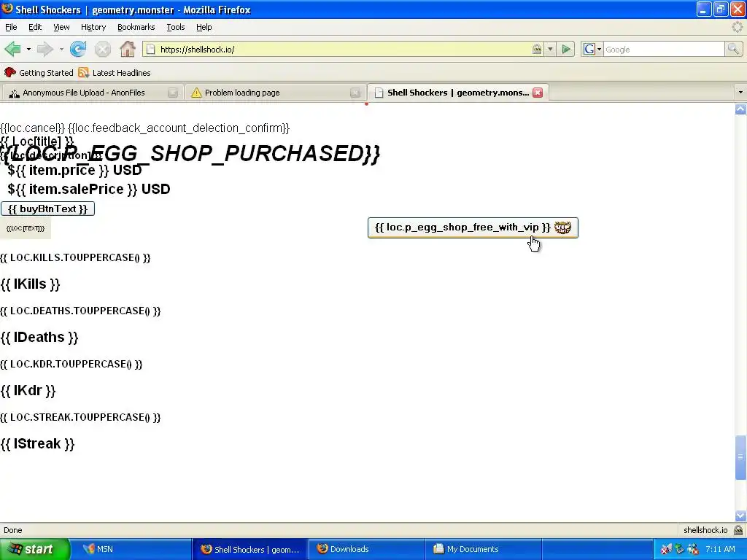Open the Help menu
This screenshot has width=747, height=560.
(x=204, y=27)
